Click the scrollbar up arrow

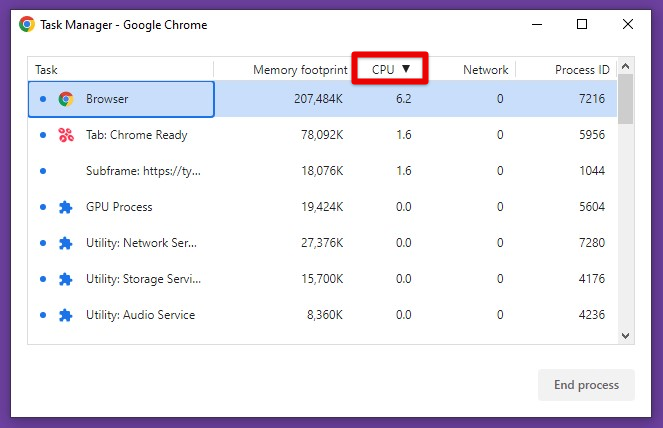click(x=626, y=66)
